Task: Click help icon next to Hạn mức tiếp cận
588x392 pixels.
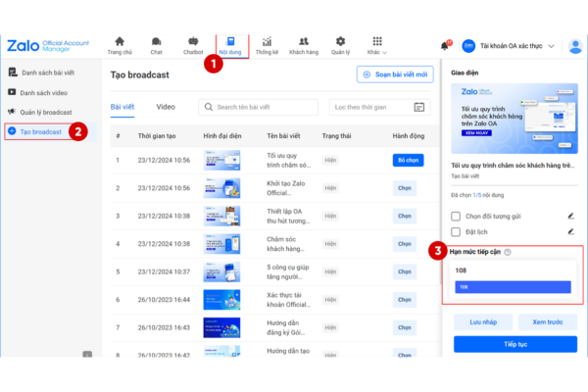Action: pos(508,252)
